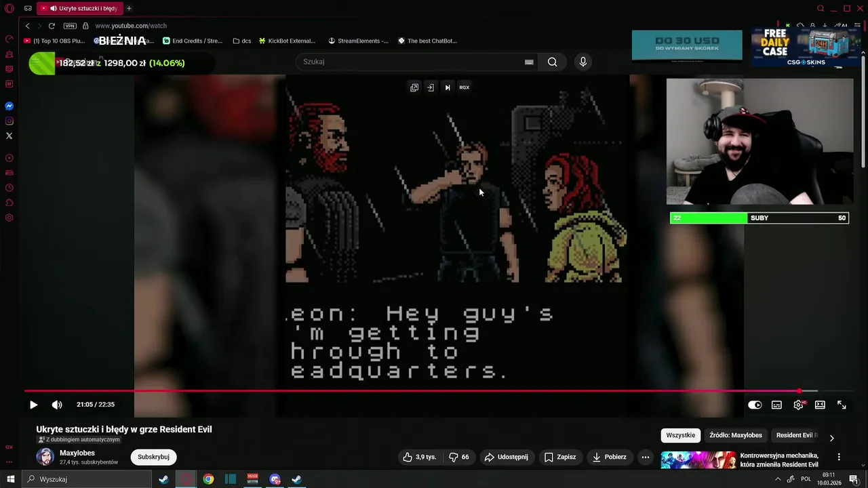Click the FREE DAILY CASE CSGOSKINS banner
This screenshot has height=488, width=868.
point(806,45)
